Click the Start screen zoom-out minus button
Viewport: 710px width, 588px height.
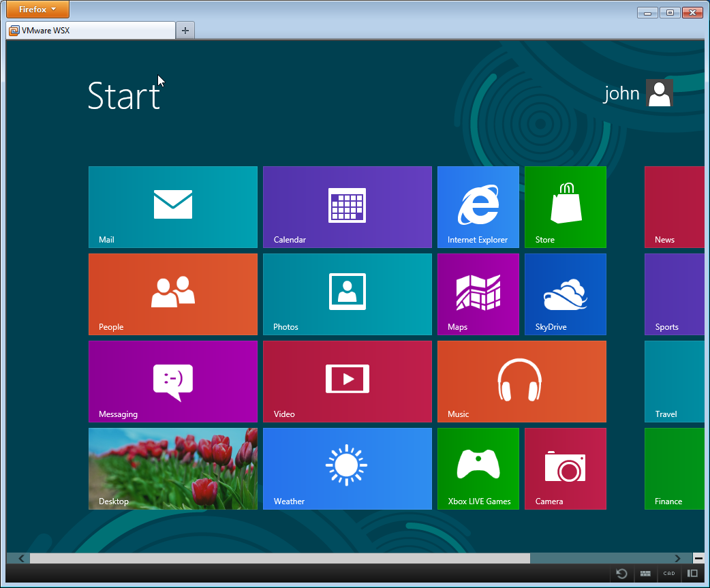[698, 558]
